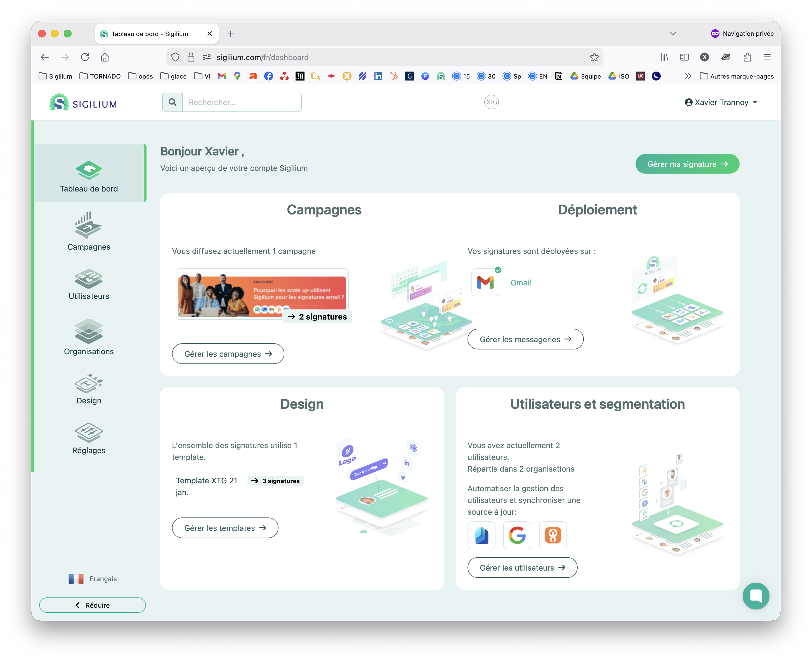Click Gérer ma signature button
812x662 pixels.
[x=687, y=164]
